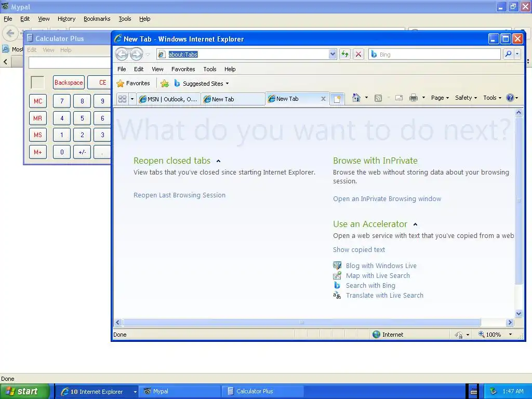This screenshot has height=399, width=532.
Task: Click the Bing search box
Action: pyautogui.click(x=434, y=54)
